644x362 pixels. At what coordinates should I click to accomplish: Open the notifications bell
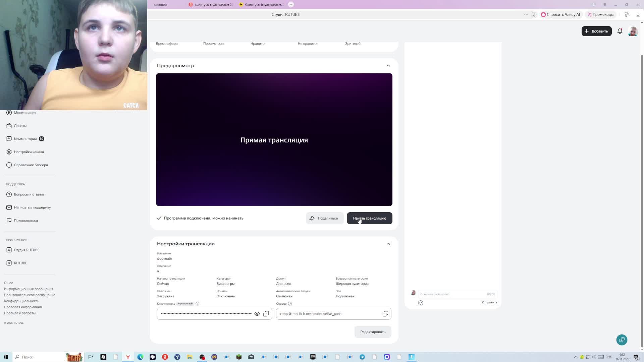pyautogui.click(x=620, y=31)
